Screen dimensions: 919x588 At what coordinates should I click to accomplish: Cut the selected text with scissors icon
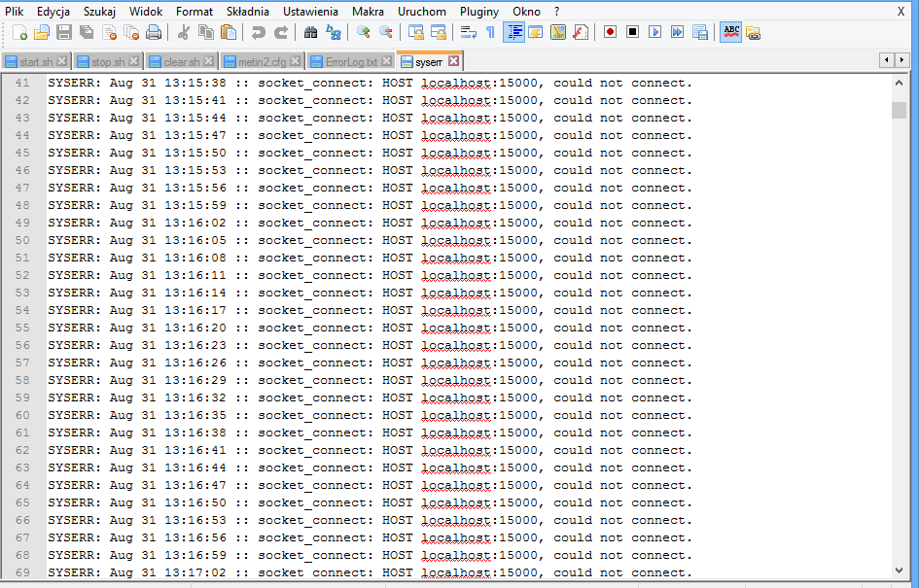(x=184, y=33)
